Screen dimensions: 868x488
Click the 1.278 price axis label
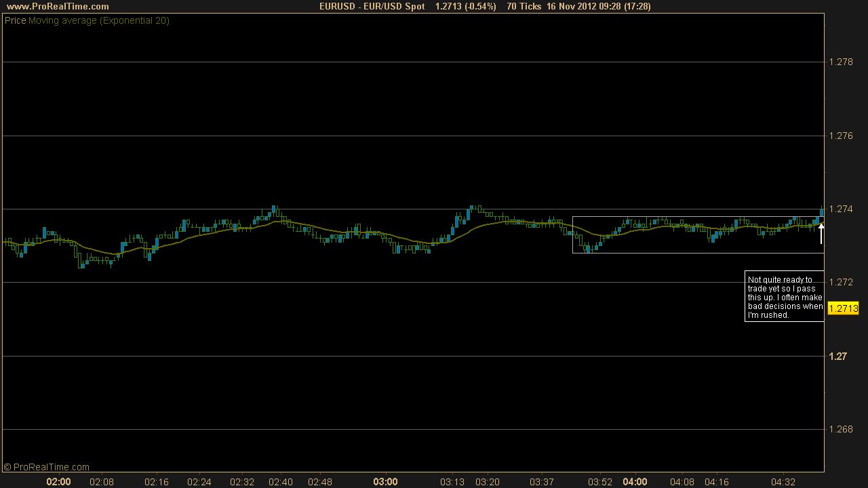[842, 62]
